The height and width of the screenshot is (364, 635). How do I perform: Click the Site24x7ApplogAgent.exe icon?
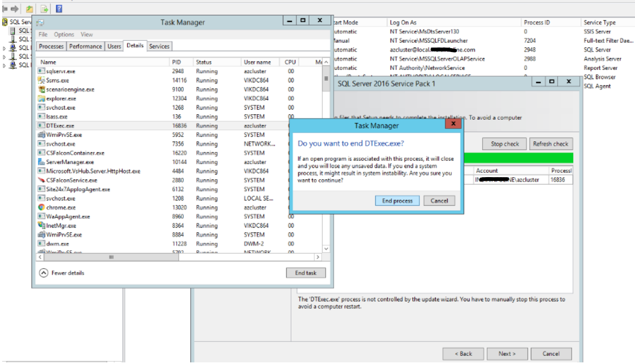41,189
